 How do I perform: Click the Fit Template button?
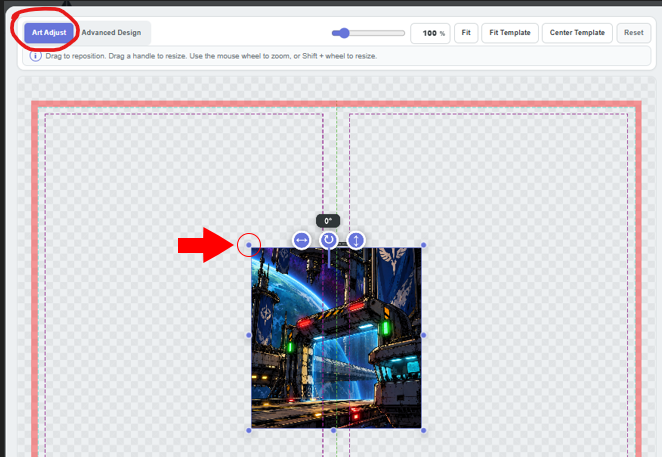[x=510, y=33]
